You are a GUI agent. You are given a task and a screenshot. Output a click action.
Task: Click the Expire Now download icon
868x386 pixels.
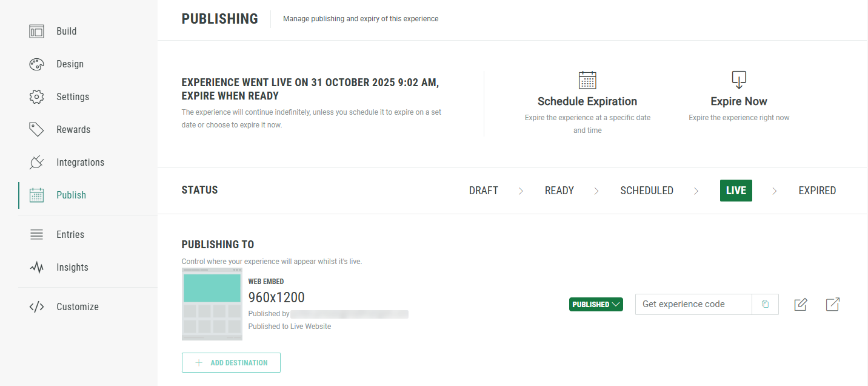click(739, 80)
